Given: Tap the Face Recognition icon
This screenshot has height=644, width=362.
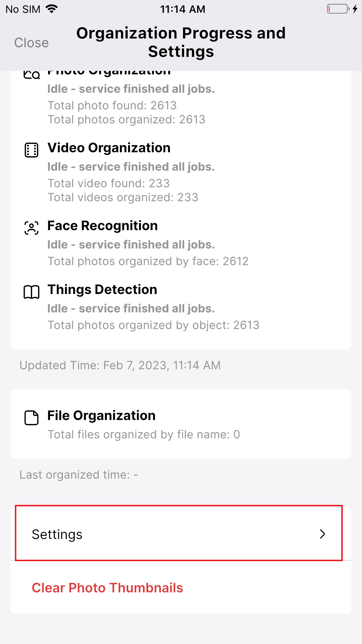Looking at the screenshot, I should coord(31,228).
